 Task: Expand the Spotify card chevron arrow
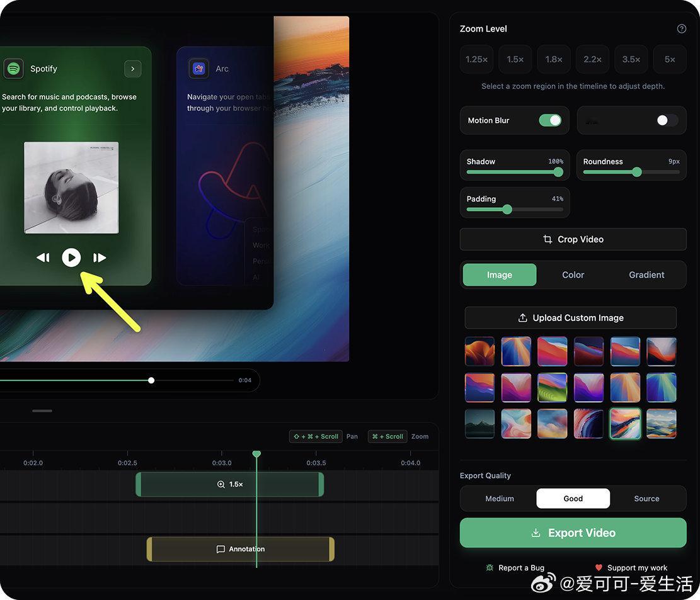[132, 69]
